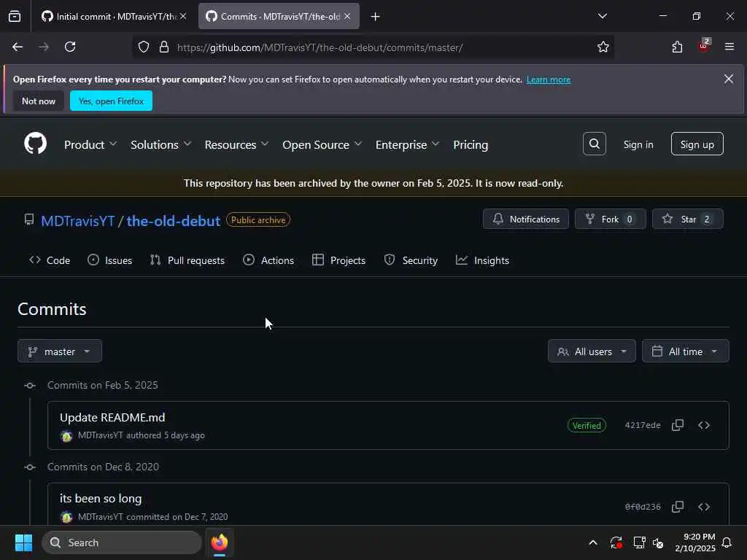Click Firefox icon in the taskbar
This screenshot has height=560, width=747.
(220, 542)
